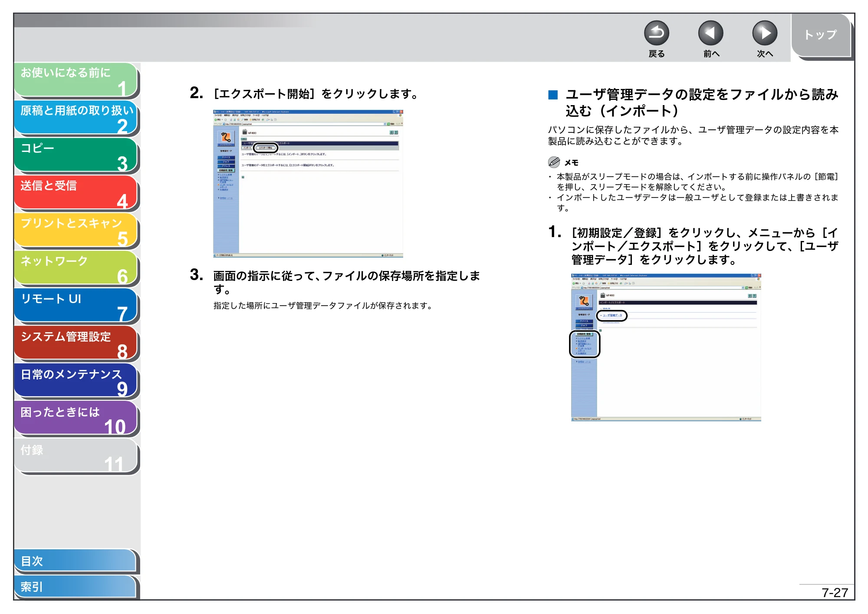Click page number 7-27

pos(835,593)
